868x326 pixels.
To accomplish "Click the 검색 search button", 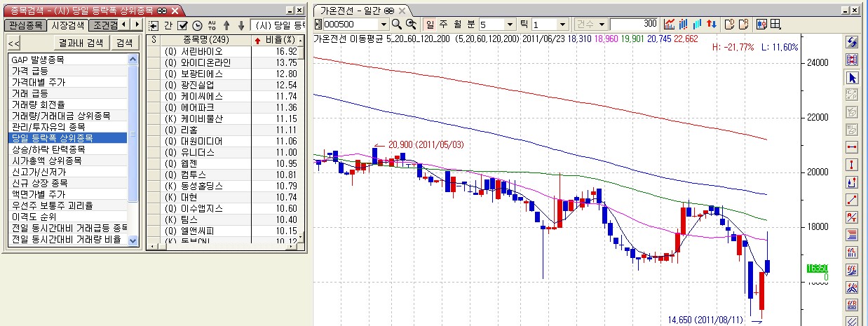I will coord(125,42).
